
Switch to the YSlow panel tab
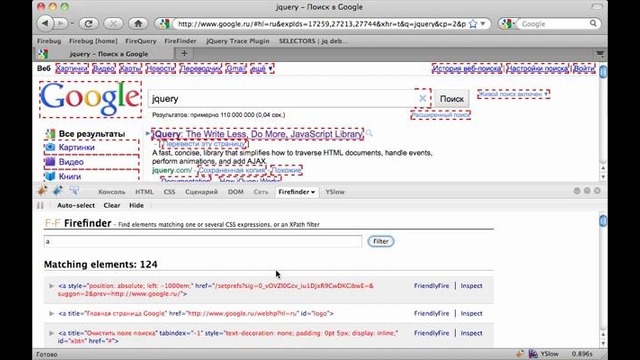(335, 192)
